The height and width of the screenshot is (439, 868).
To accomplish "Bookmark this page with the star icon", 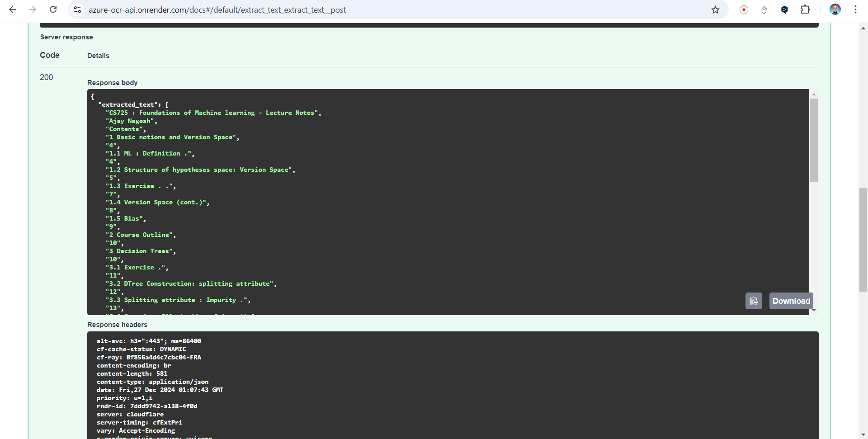I will pos(715,10).
